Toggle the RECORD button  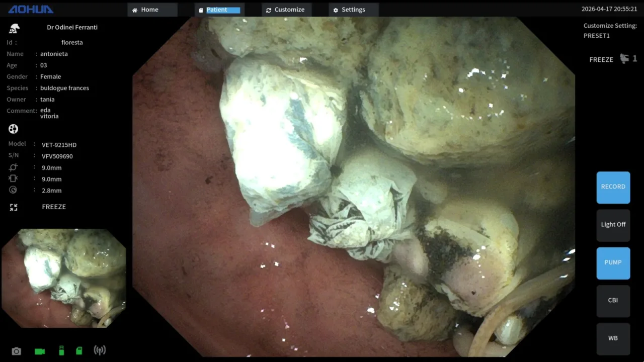pos(613,187)
